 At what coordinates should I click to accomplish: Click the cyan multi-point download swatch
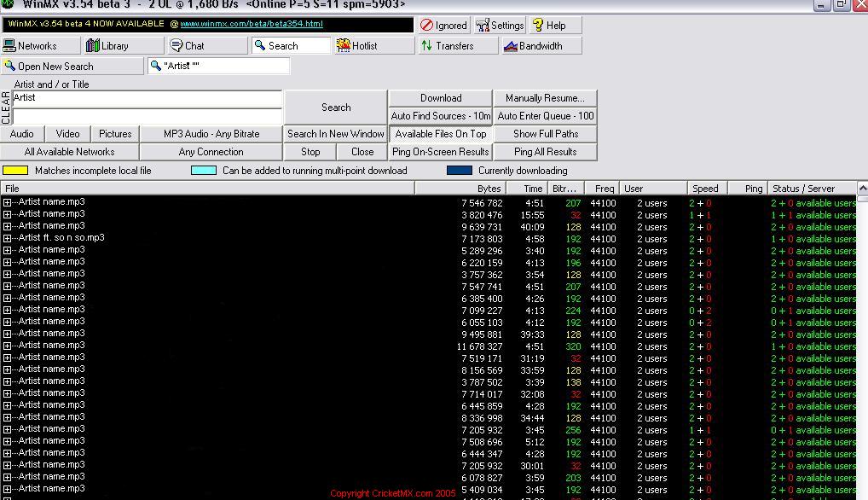point(203,171)
